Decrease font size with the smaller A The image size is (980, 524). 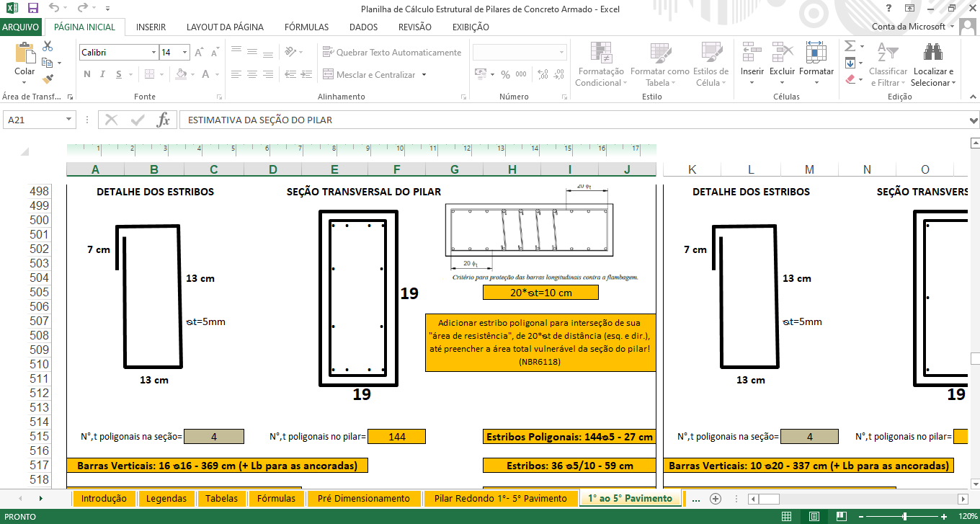pyautogui.click(x=215, y=53)
